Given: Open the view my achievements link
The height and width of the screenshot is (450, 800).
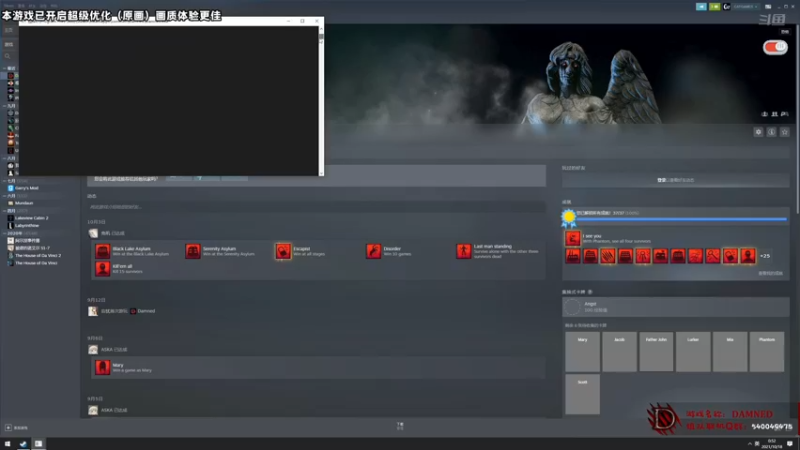Looking at the screenshot, I should pos(770,273).
